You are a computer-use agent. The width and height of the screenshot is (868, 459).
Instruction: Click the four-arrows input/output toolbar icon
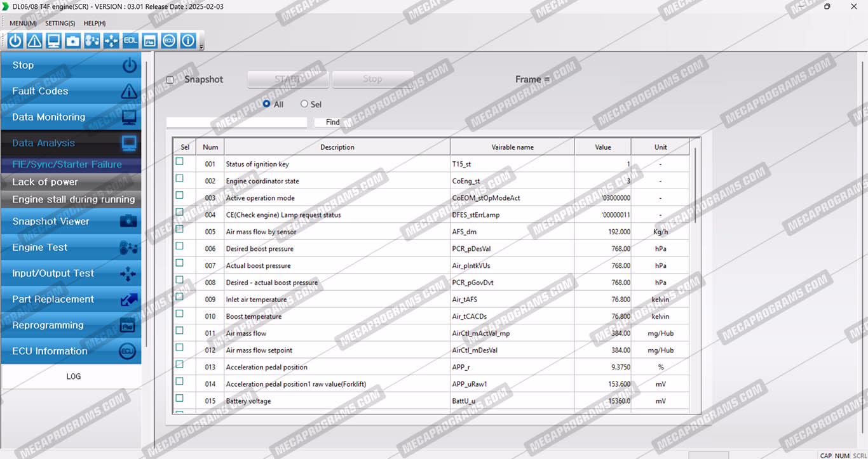[x=111, y=41]
